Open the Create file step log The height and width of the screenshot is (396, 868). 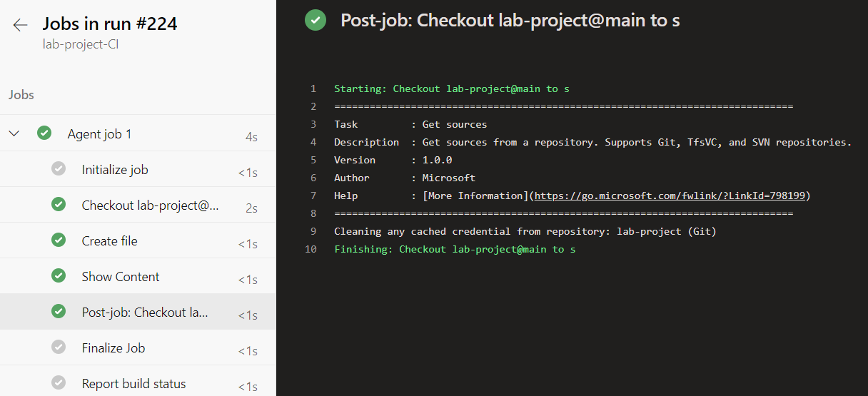coord(138,240)
